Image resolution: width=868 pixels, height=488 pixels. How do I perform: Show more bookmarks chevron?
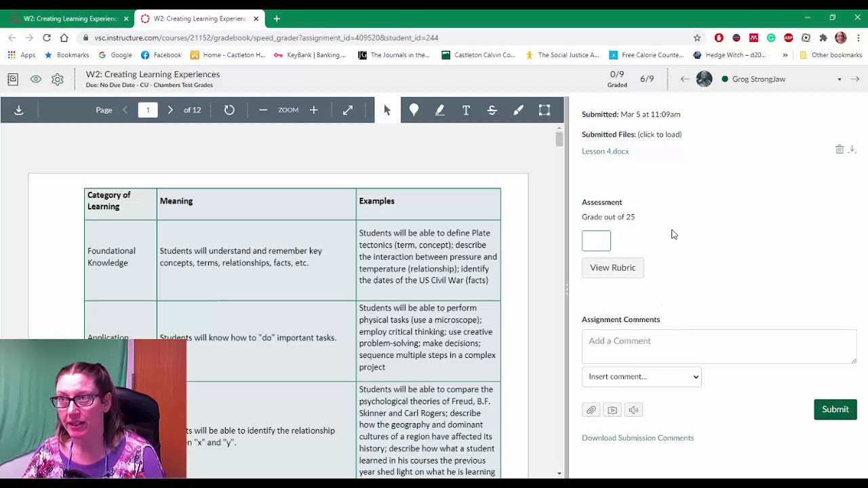785,55
